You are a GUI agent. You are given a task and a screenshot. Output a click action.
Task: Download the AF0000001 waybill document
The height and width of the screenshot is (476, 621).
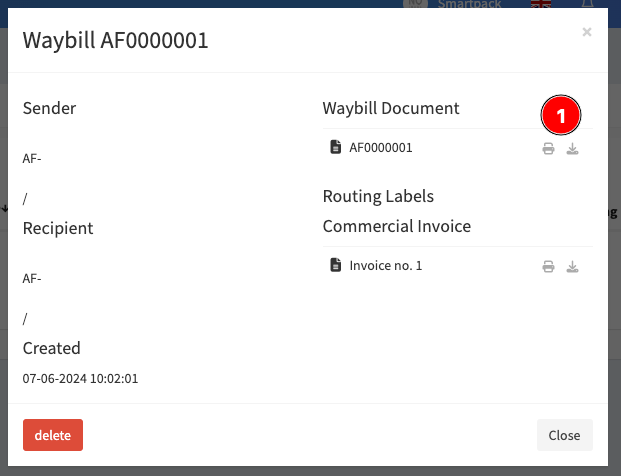572,149
